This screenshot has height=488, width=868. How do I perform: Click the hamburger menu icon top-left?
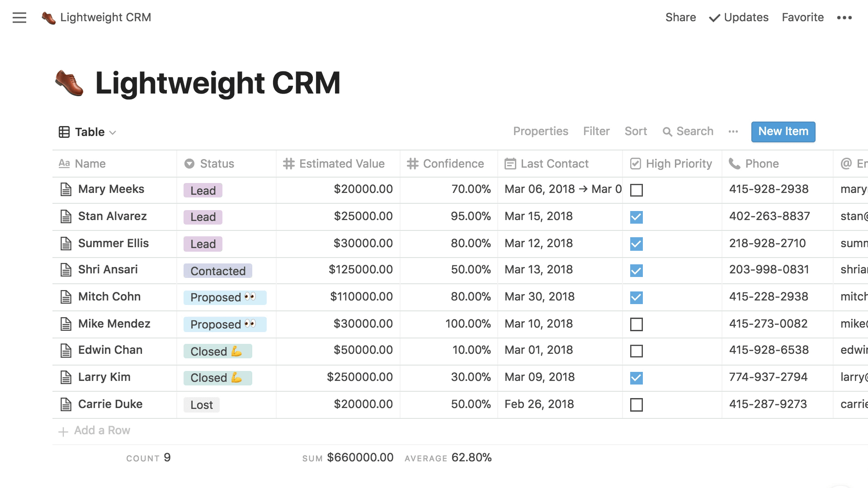(x=19, y=17)
